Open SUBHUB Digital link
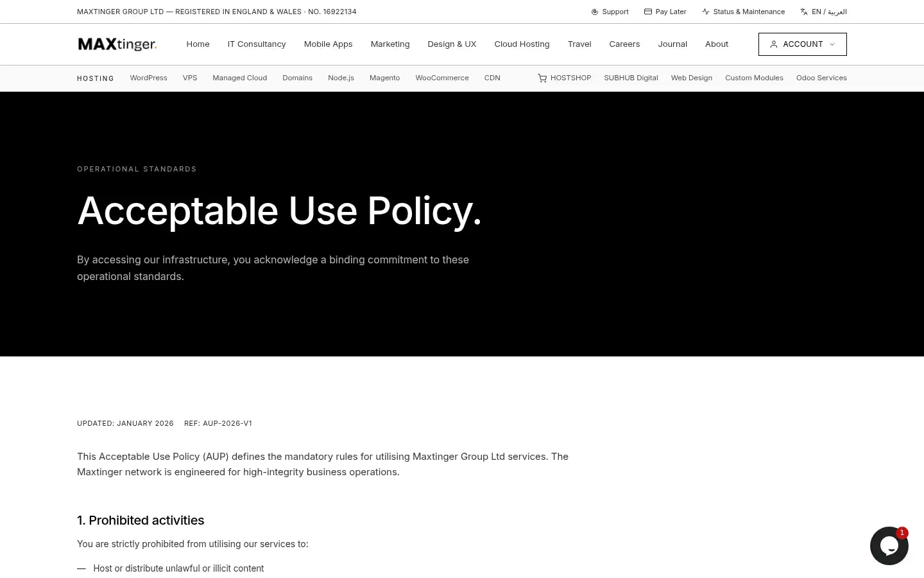This screenshot has height=578, width=924. pos(631,78)
